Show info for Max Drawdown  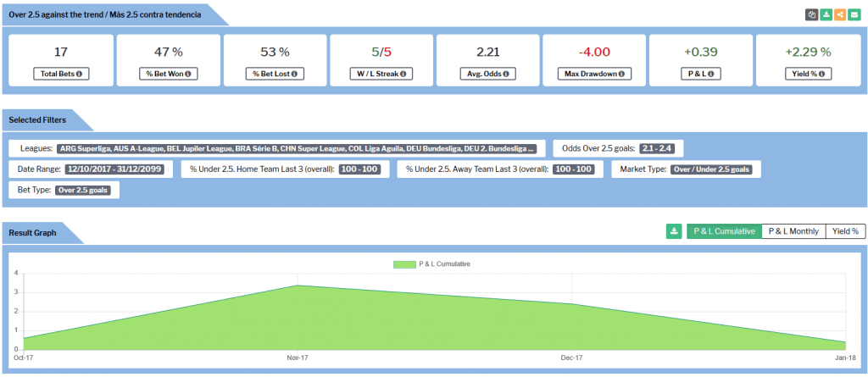(621, 74)
